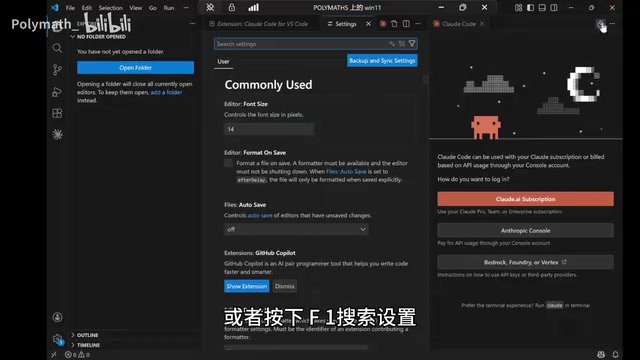Viewport: 640px width, 360px height.
Task: Click Bedrock, Foundry, or Vertex button
Action: click(x=525, y=262)
